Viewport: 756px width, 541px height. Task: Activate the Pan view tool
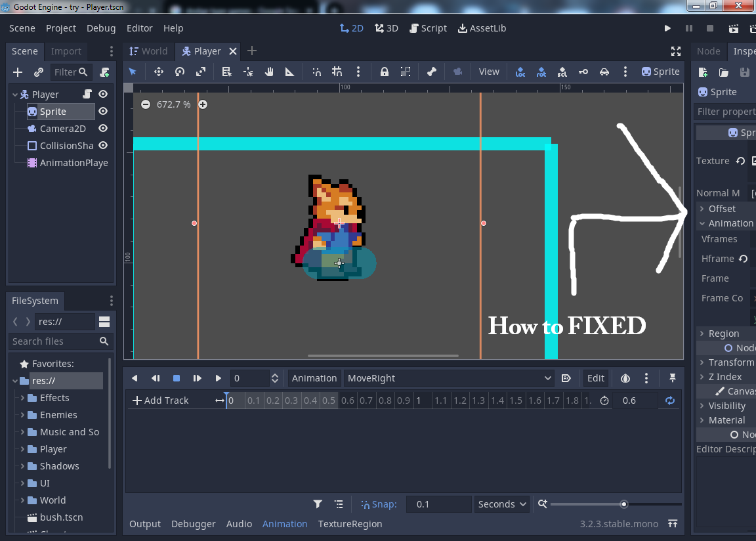pyautogui.click(x=270, y=72)
